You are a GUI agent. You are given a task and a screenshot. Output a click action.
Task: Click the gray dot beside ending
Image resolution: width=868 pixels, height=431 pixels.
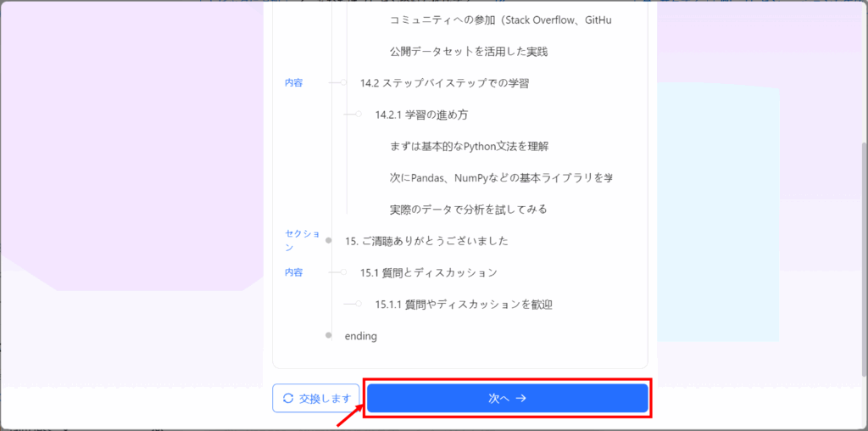[x=329, y=335]
